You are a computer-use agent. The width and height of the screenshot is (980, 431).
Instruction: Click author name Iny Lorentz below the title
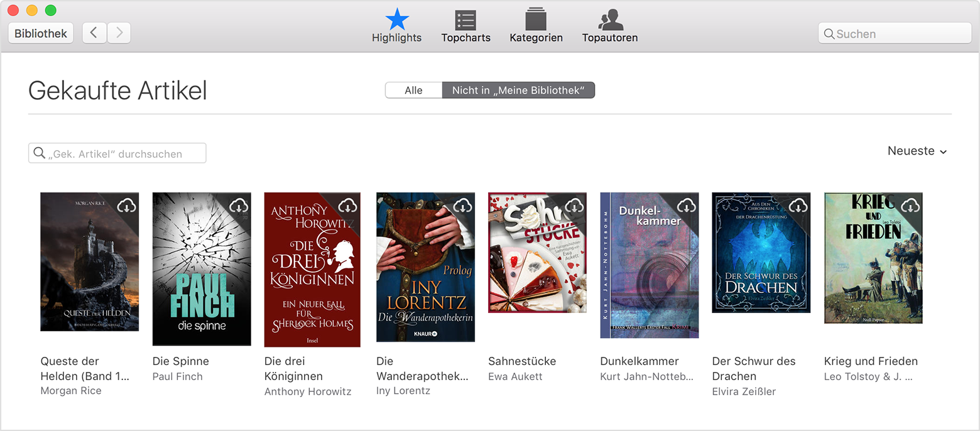tap(403, 391)
